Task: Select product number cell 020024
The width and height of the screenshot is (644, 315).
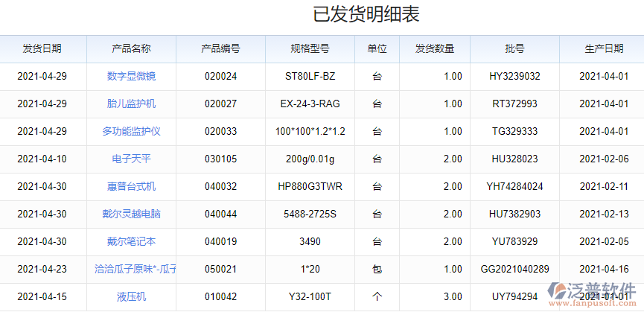Action: [x=221, y=77]
